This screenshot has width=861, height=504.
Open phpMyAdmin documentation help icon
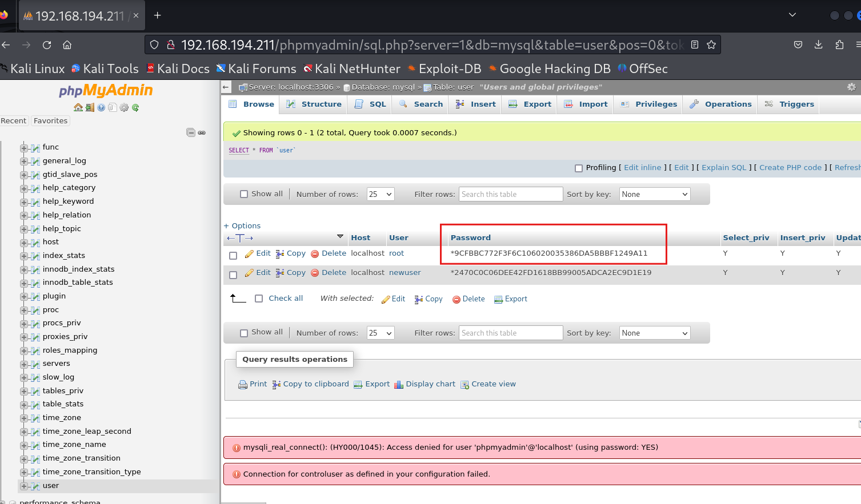(101, 107)
